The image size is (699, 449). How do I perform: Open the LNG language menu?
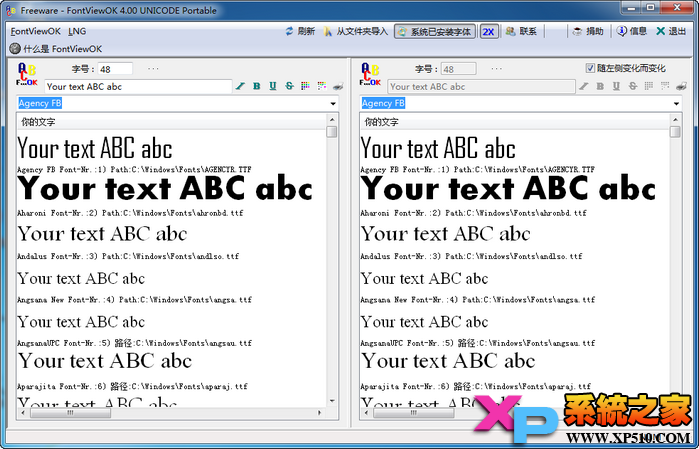click(77, 31)
